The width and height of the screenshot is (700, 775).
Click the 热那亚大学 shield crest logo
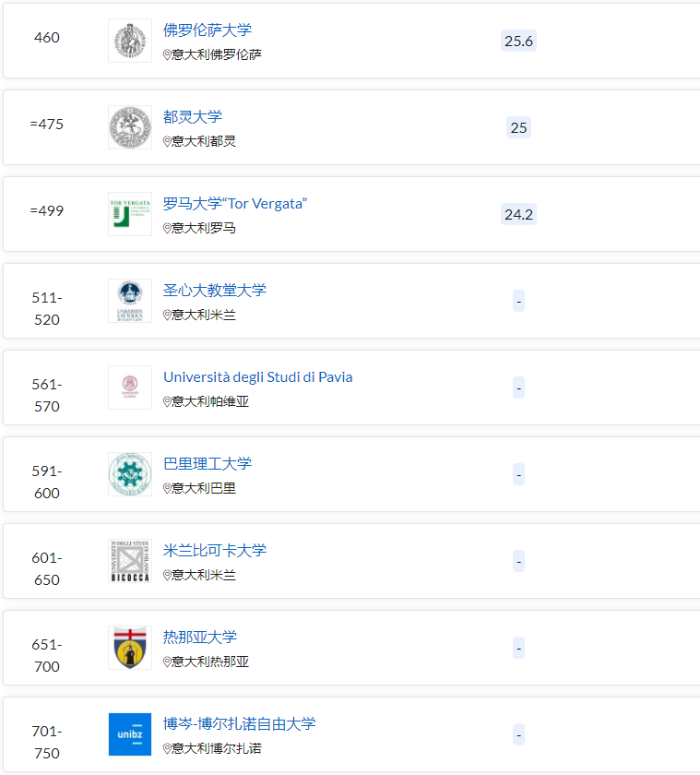pyautogui.click(x=130, y=648)
